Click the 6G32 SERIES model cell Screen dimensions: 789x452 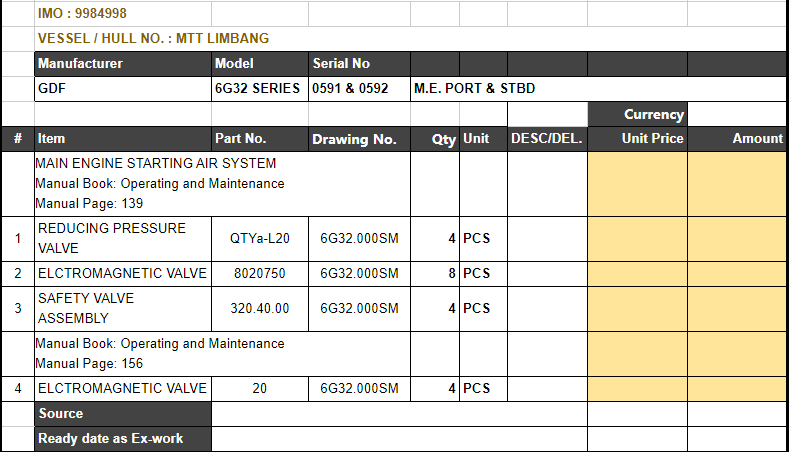click(258, 88)
